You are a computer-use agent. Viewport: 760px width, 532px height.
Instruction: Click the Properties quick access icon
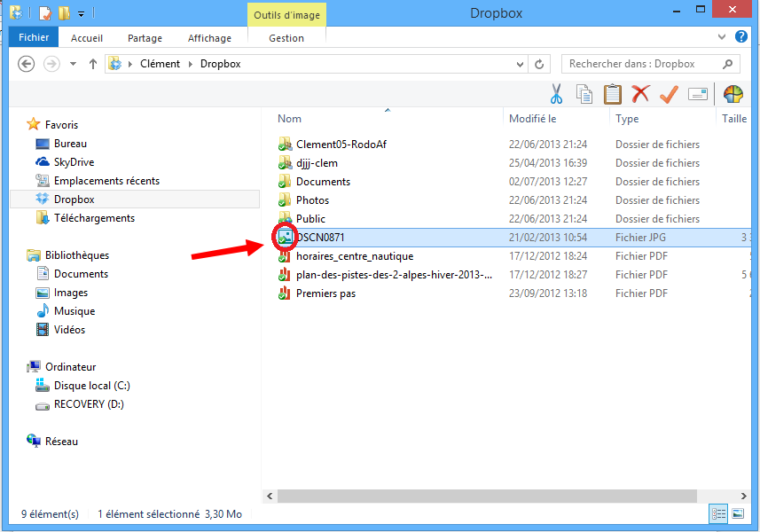click(44, 12)
